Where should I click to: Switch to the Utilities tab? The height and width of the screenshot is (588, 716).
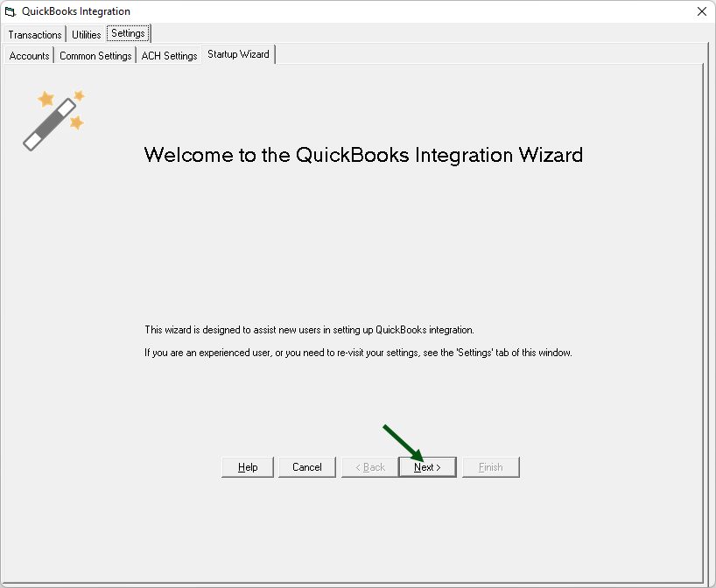coord(87,35)
